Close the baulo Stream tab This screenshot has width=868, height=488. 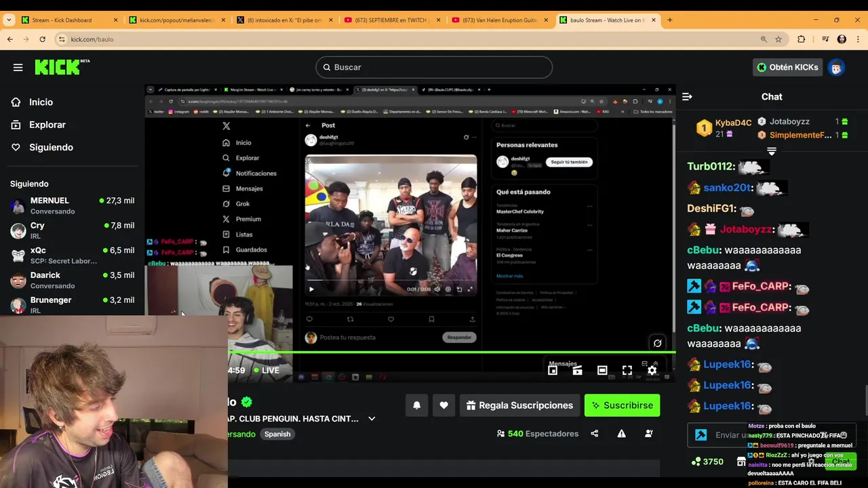pyautogui.click(x=654, y=20)
